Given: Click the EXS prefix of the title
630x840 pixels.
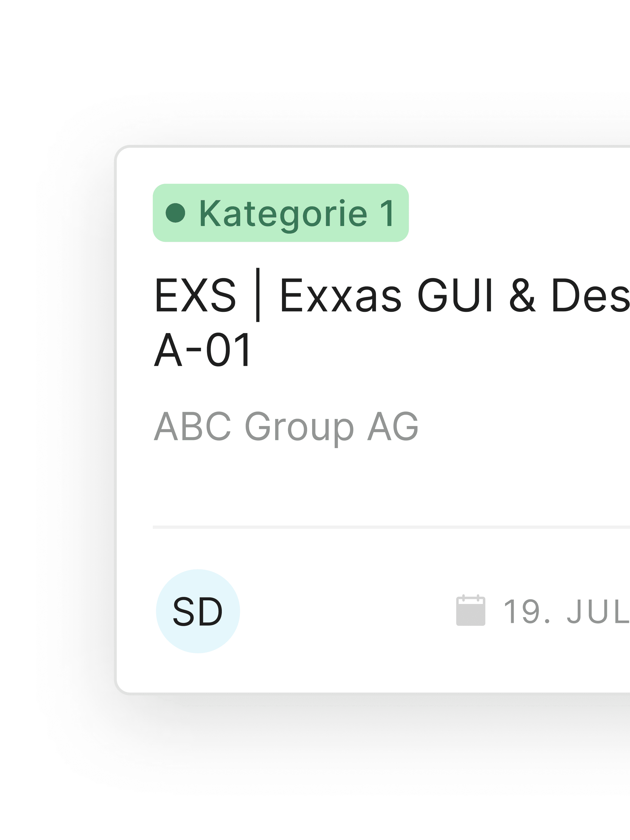Looking at the screenshot, I should tap(195, 295).
